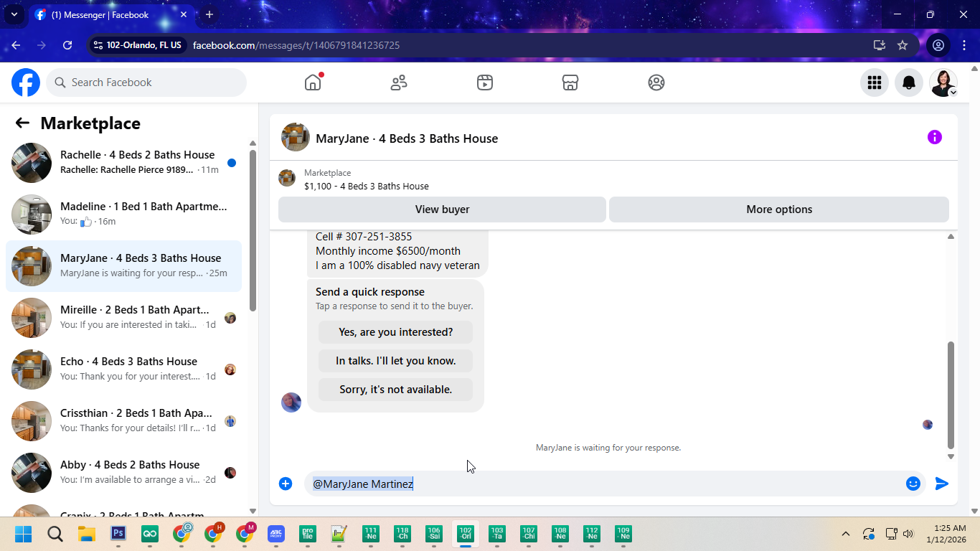
Task: Open Rachelle's 4 Beds 2 Baths conversation
Action: click(x=123, y=163)
